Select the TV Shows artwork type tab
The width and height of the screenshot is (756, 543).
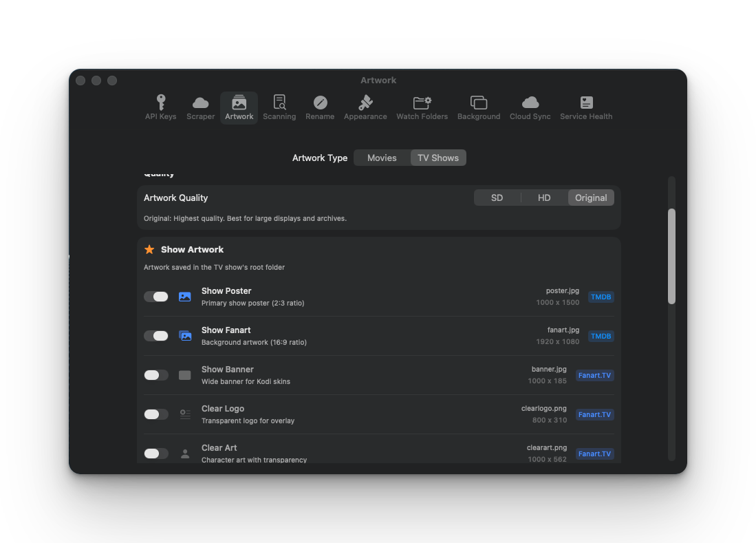(x=438, y=158)
